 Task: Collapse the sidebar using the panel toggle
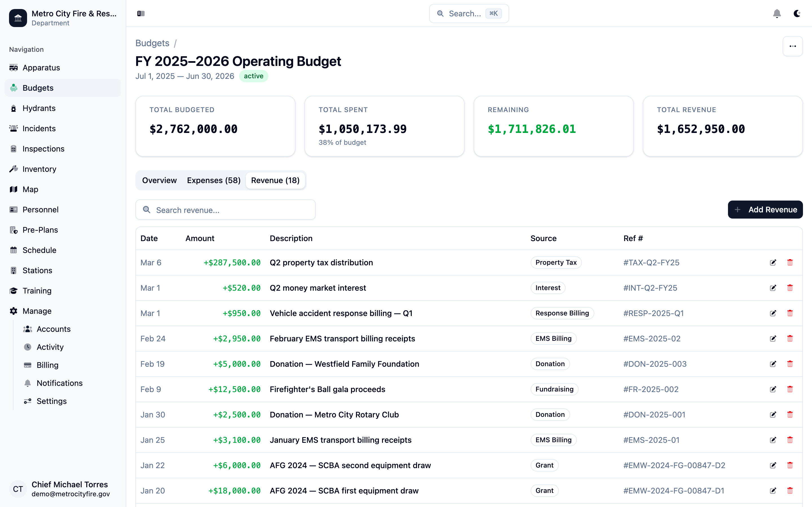(141, 14)
